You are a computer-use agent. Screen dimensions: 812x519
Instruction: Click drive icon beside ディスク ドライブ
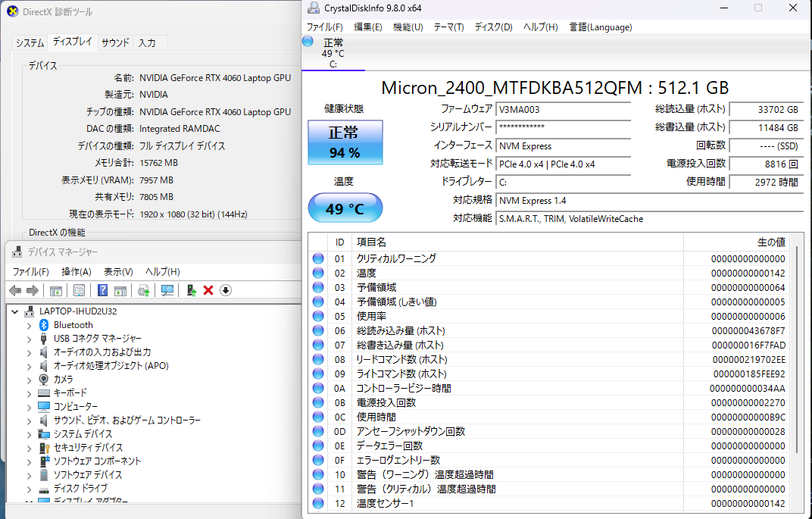44,489
